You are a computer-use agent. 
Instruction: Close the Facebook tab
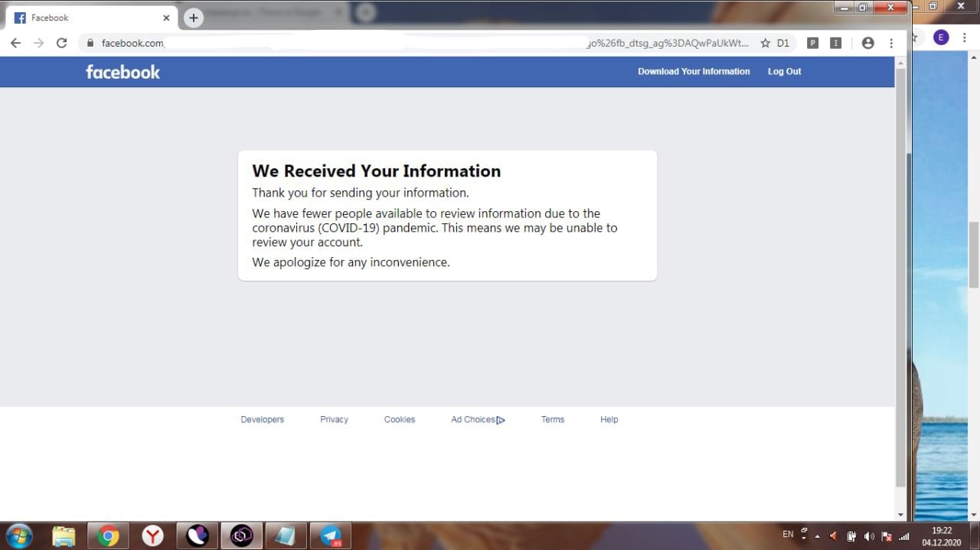[x=166, y=18]
